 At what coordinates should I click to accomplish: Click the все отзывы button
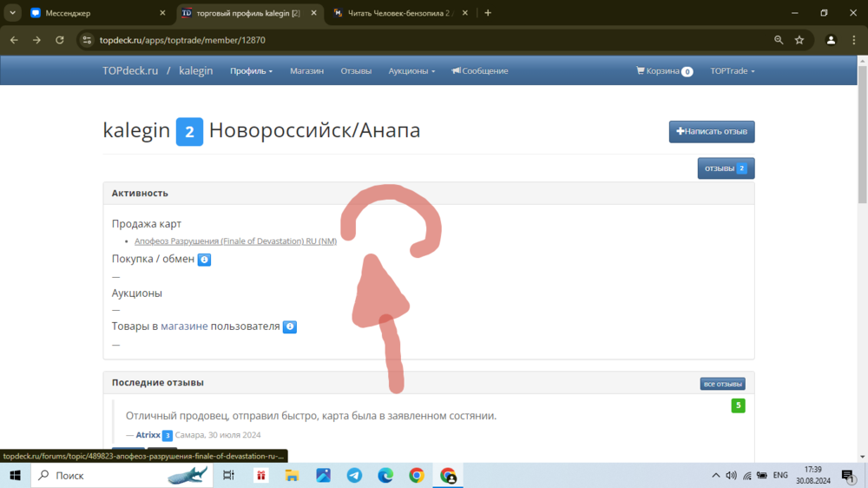(722, 384)
